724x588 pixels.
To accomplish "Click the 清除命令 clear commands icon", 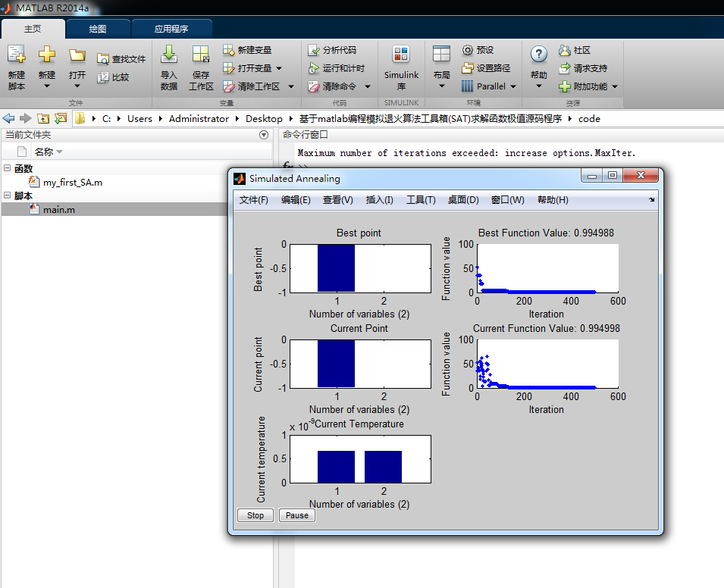I will 314,86.
